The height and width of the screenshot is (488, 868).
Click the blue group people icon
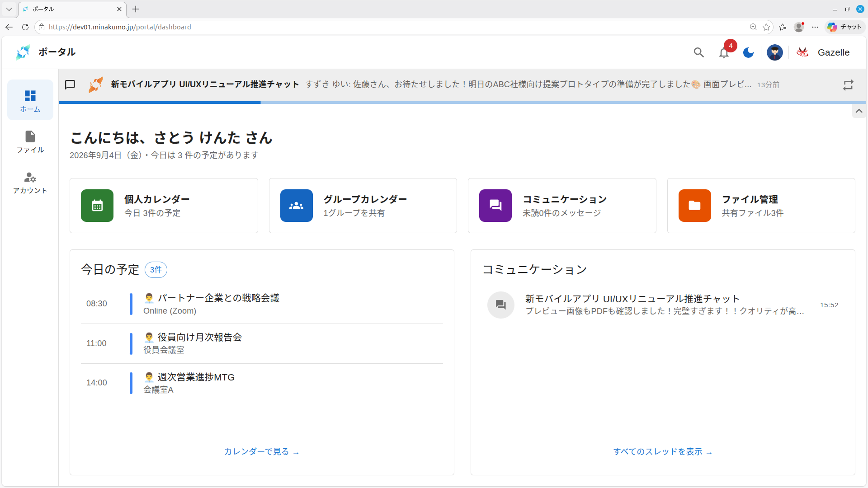297,206
